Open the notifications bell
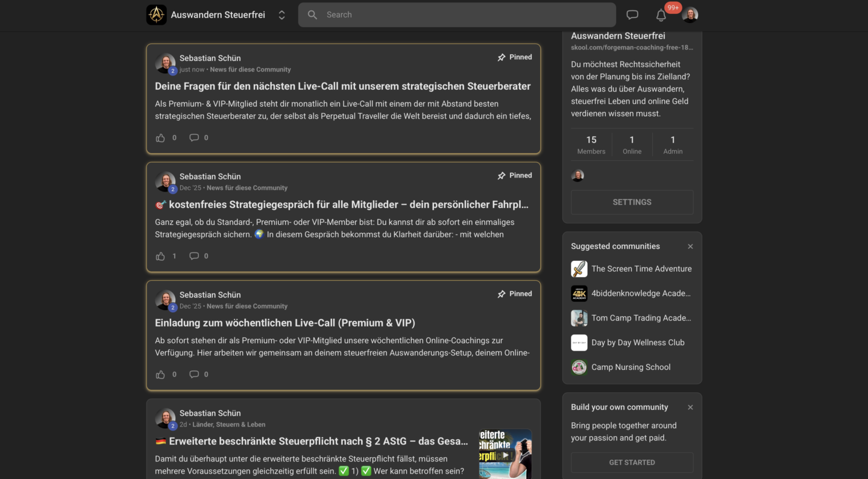The width and height of the screenshot is (868, 479). click(661, 15)
